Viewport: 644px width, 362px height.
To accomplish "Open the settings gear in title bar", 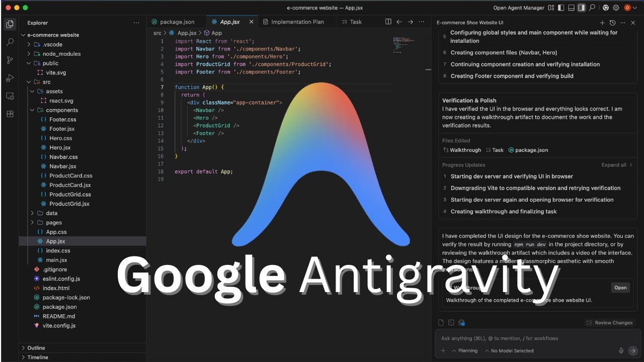I will (616, 8).
